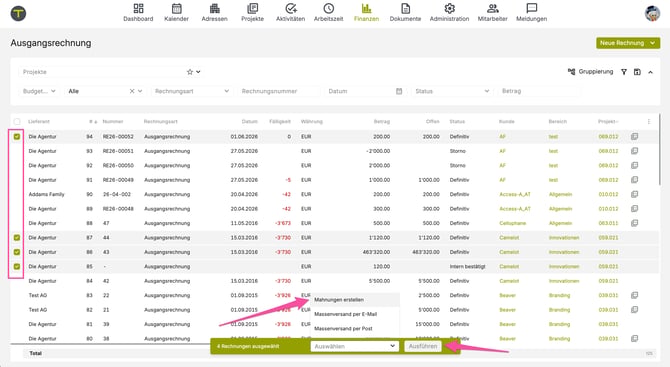This screenshot has width=670, height=367.
Task: Sort by the Betrag column header
Action: 382,121
